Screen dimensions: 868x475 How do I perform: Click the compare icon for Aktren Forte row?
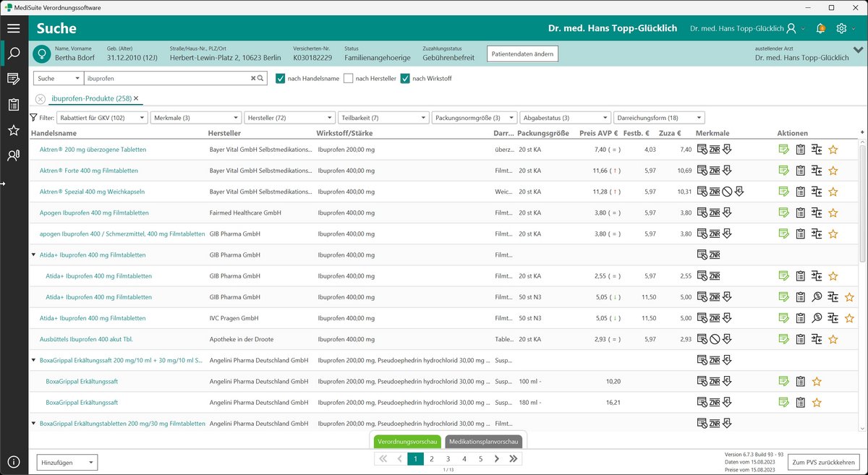pos(817,171)
